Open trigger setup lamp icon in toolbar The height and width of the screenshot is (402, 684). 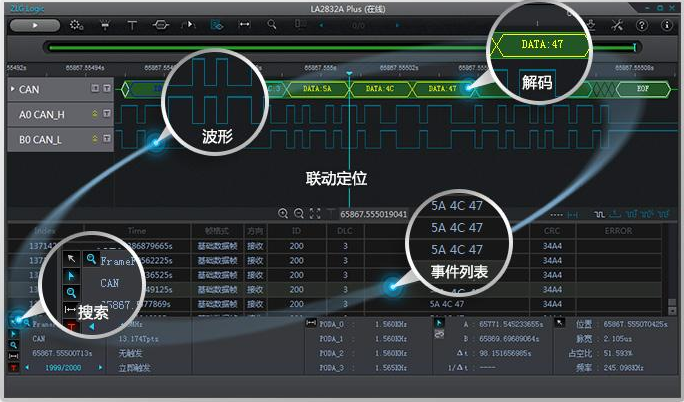coord(105,25)
